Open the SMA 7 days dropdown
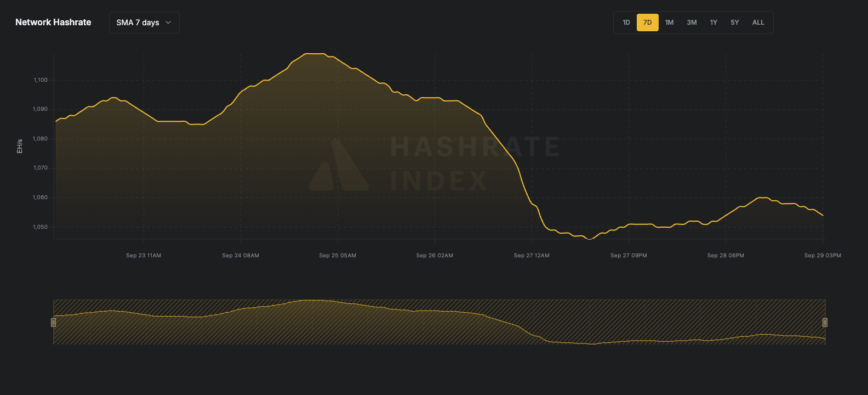 coord(144,22)
